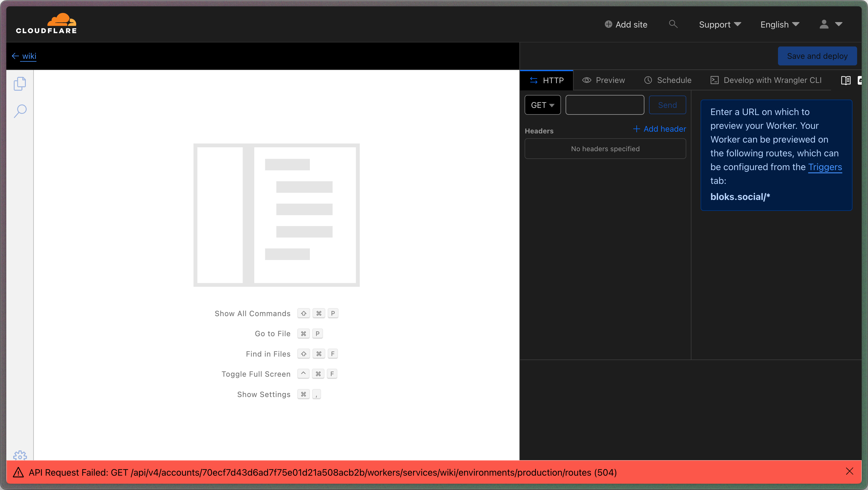Expand the English language dropdown
Screen dimensions: 868x490
(x=780, y=24)
